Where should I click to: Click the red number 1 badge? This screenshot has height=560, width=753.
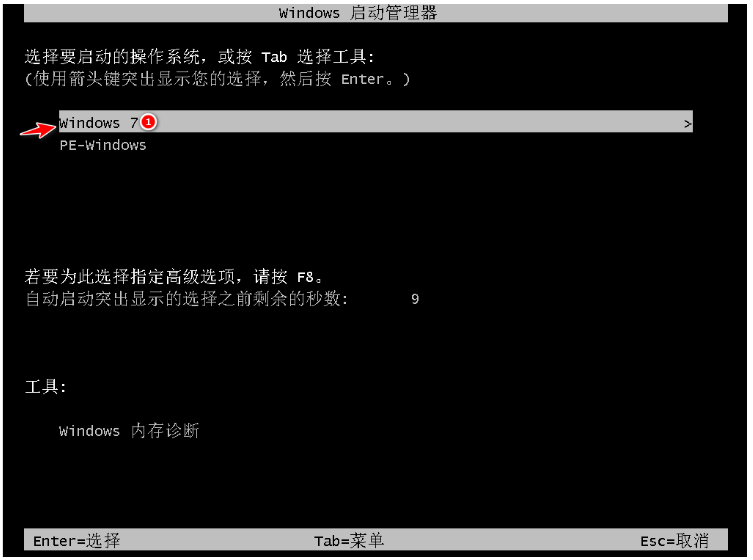(149, 122)
